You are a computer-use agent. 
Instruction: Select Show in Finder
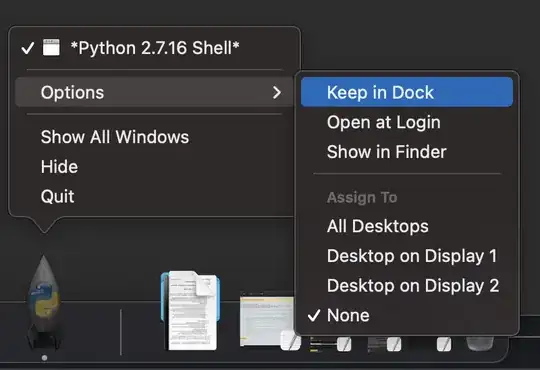407,152
